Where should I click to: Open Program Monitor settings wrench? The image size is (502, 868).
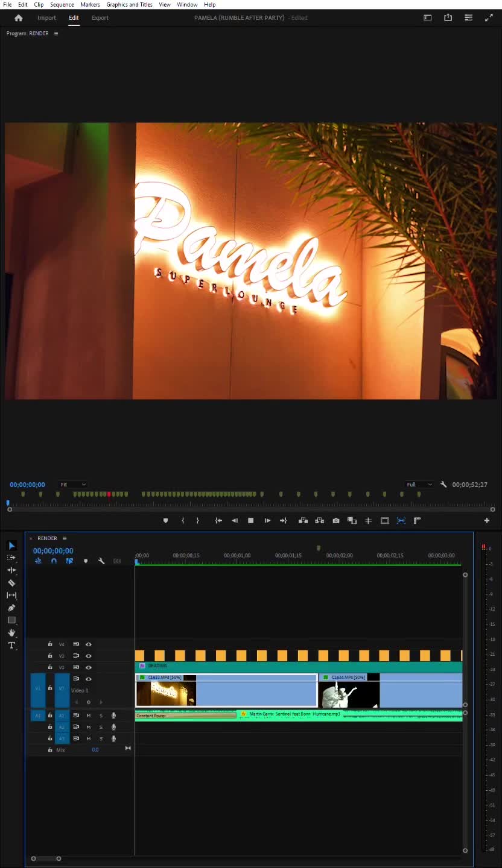443,485
